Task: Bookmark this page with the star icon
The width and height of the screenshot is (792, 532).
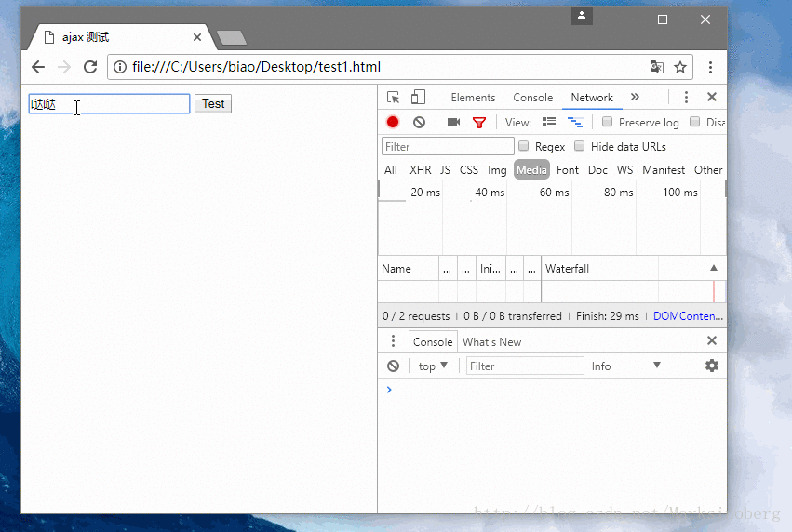Action: 680,67
